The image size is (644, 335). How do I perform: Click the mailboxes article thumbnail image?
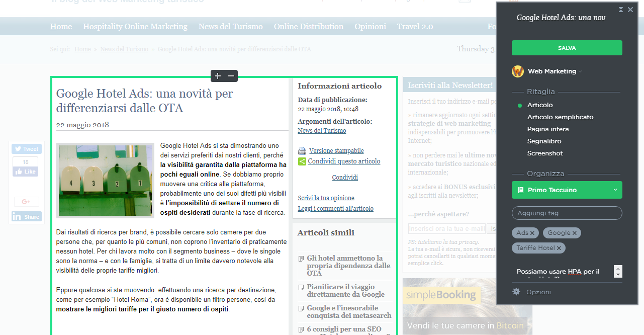(x=106, y=181)
